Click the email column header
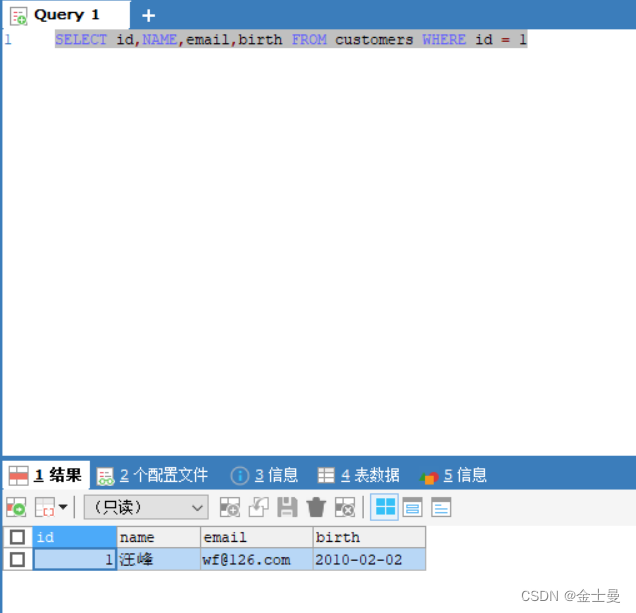636x613 pixels. pos(257,537)
